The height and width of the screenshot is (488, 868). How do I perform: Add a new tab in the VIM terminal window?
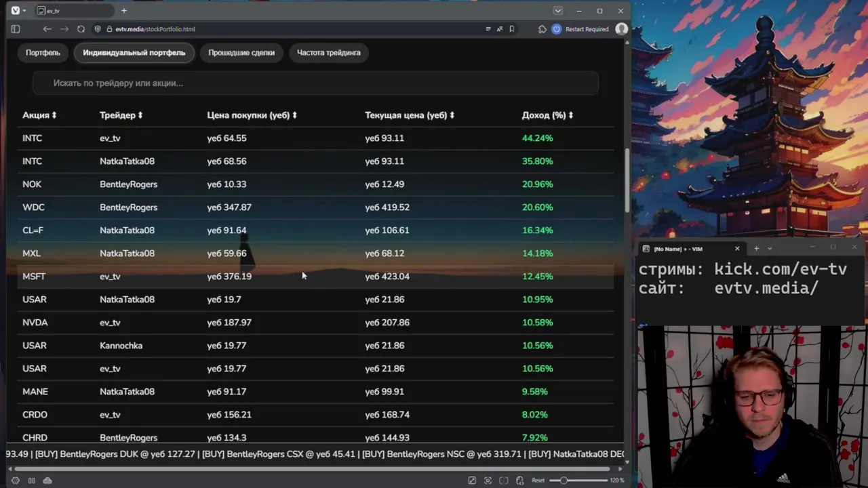[x=757, y=249]
